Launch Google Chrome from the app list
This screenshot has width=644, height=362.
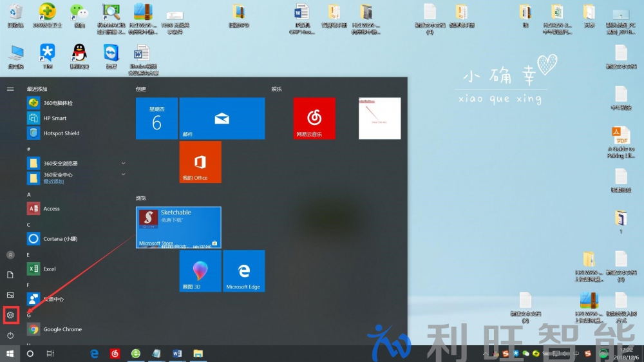click(62, 330)
